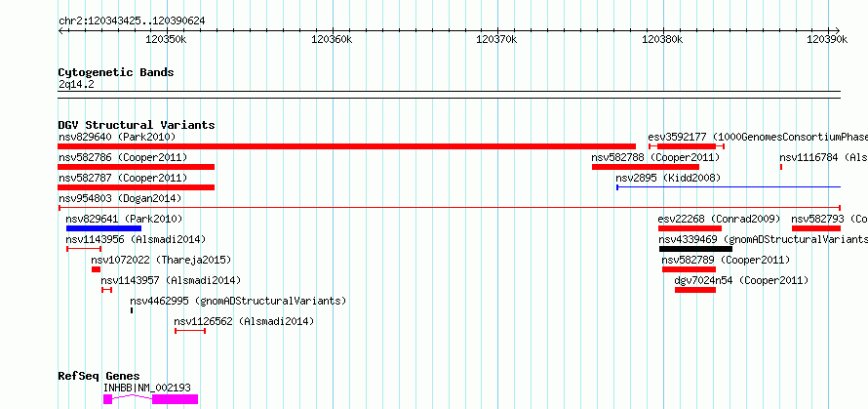Open the nsv1126562 (Alsmadi2014) label
This screenshot has height=409, width=868.
tap(244, 321)
